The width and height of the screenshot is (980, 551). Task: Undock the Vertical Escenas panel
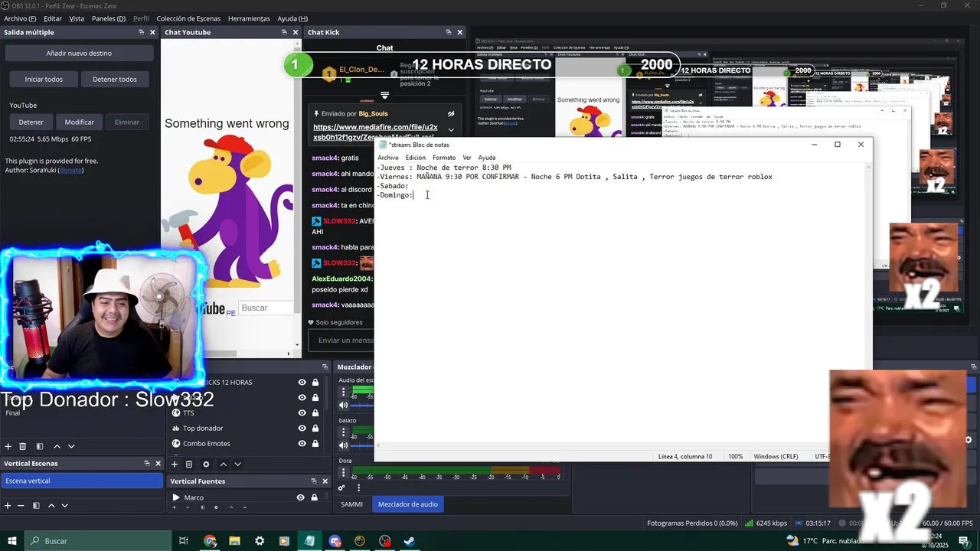coord(147,463)
